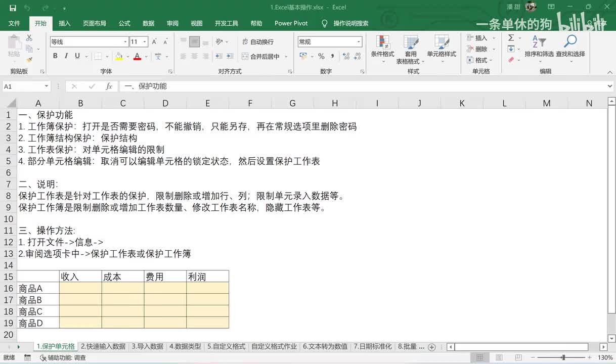616x364 pixels.
Task: Toggle Underline formatting
Action: [77, 56]
